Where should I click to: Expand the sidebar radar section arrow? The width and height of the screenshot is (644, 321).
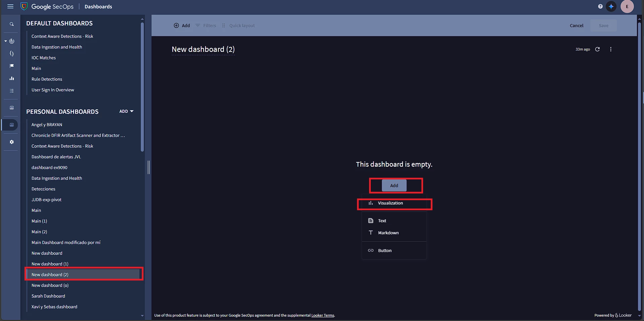(6, 41)
